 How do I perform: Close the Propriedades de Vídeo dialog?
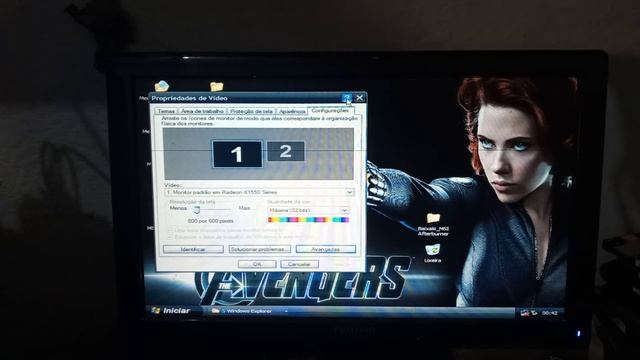coord(359,98)
